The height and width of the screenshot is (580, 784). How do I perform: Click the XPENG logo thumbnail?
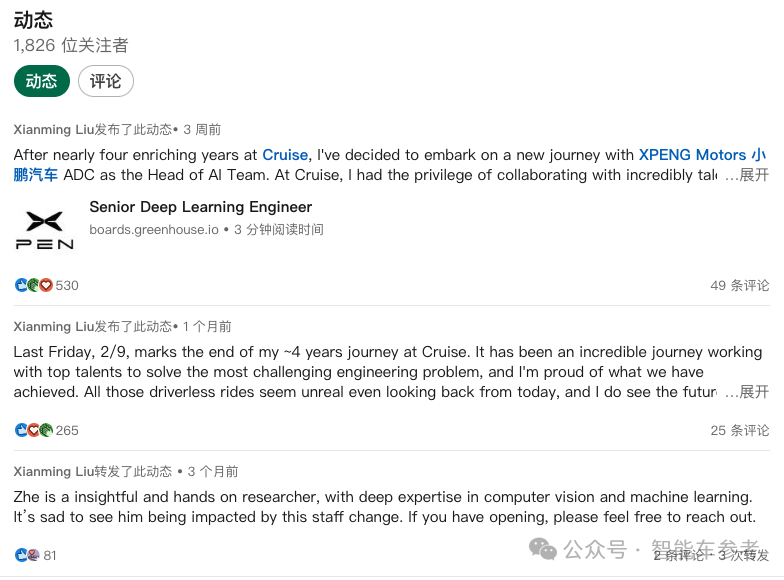[x=44, y=229]
